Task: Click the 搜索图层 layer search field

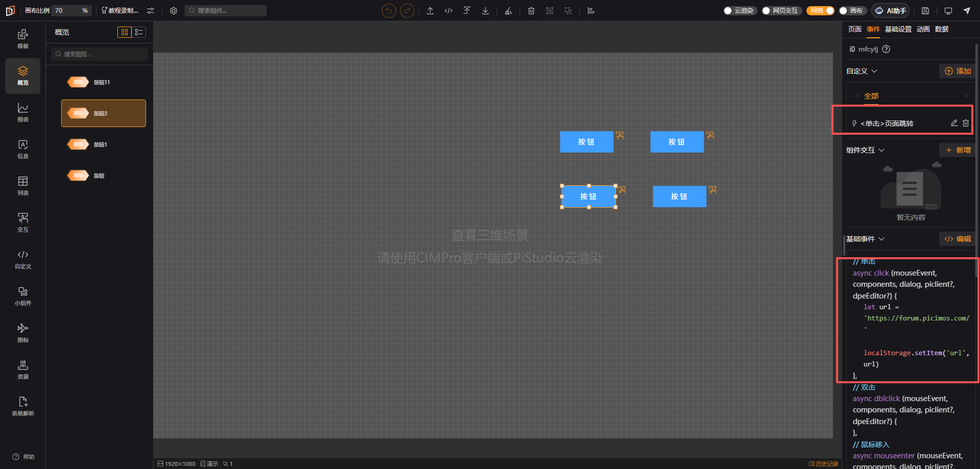Action: [x=100, y=54]
